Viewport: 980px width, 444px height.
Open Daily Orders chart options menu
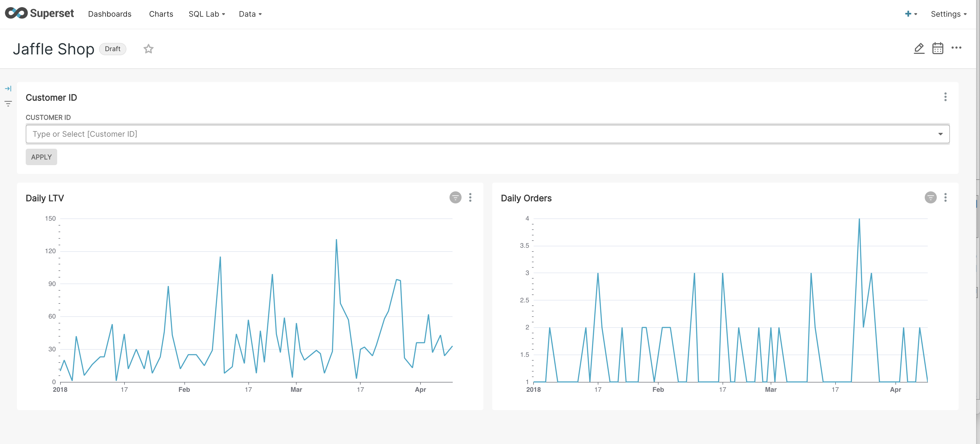click(945, 197)
